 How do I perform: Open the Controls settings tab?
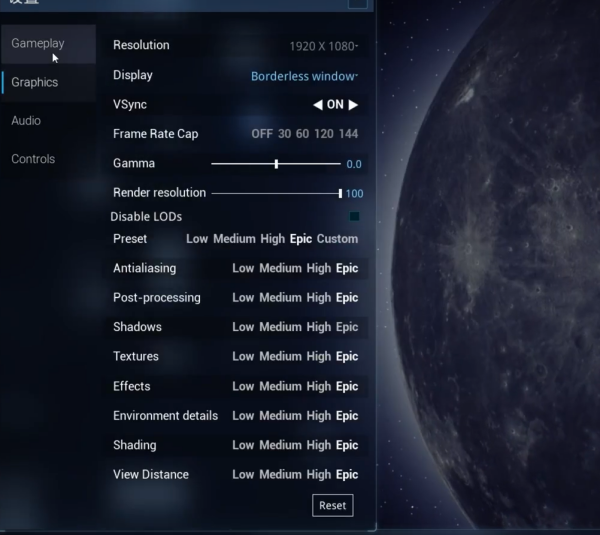(x=48, y=159)
